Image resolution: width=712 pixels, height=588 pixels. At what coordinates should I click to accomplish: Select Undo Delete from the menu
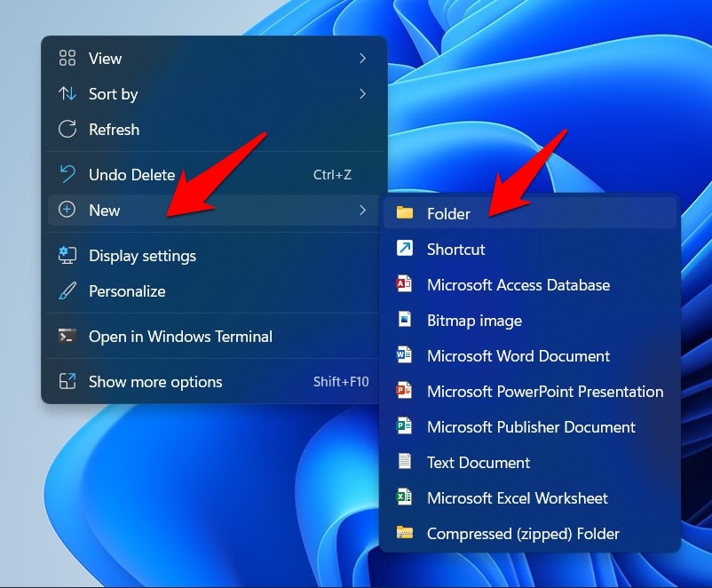pos(131,174)
